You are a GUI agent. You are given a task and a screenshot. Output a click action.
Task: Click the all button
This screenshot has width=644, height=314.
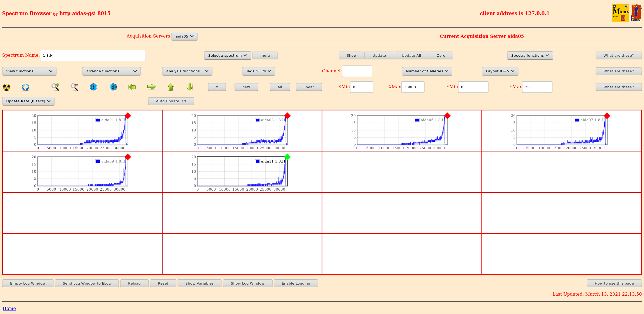[x=280, y=87]
